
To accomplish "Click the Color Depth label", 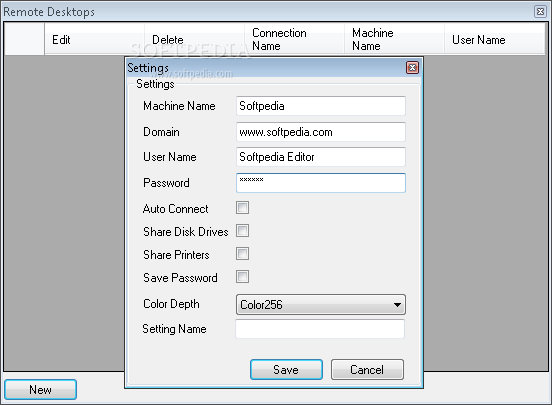I will coord(171,304).
